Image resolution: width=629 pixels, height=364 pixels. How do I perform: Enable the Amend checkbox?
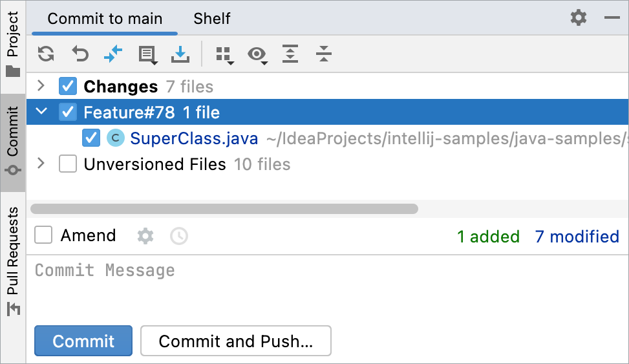click(43, 235)
